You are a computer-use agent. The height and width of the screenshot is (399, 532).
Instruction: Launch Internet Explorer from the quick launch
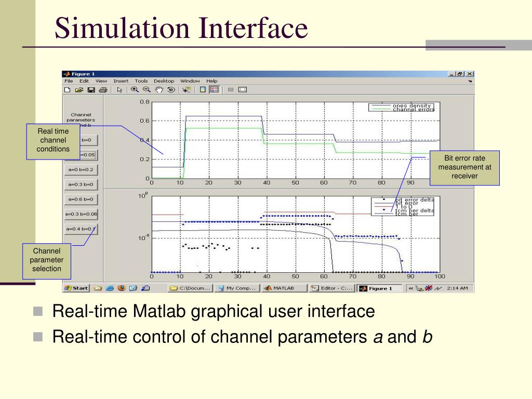(110, 288)
